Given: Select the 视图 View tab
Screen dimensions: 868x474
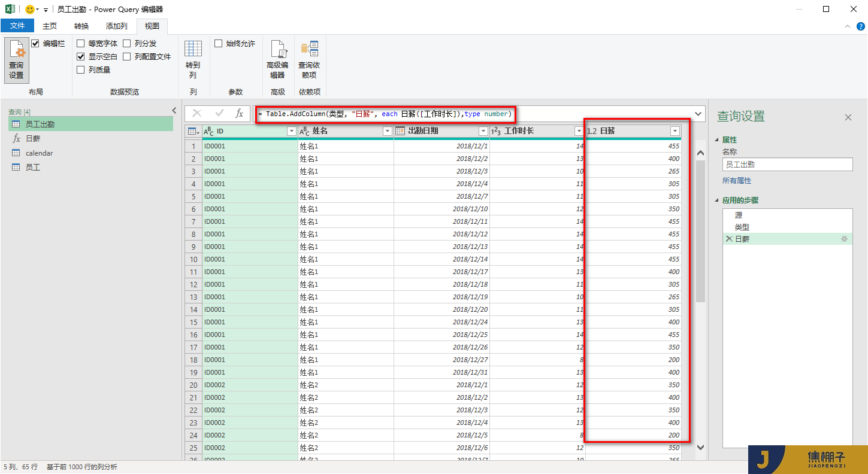Looking at the screenshot, I should pyautogui.click(x=152, y=26).
